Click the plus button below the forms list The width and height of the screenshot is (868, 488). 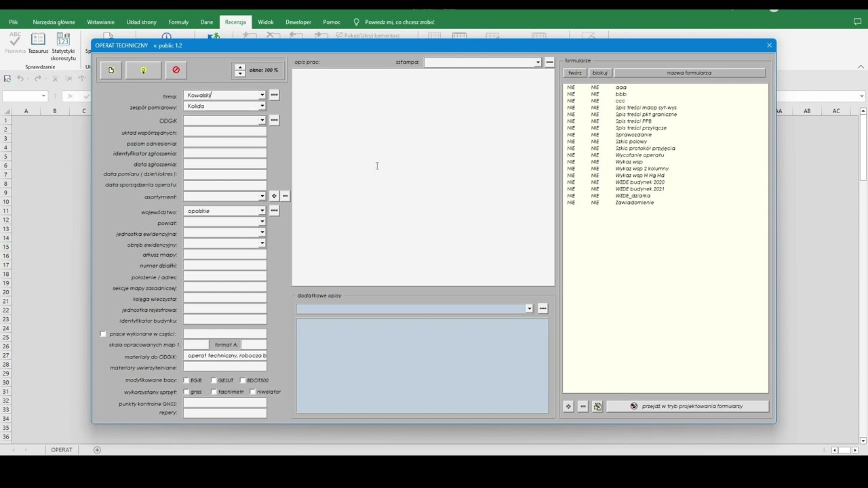(x=568, y=407)
